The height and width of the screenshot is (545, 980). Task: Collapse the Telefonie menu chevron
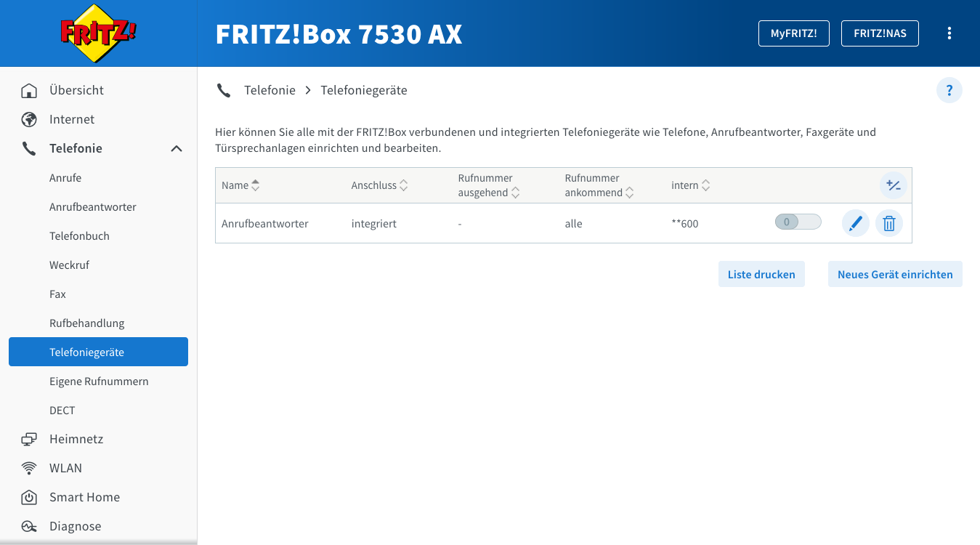(x=177, y=149)
